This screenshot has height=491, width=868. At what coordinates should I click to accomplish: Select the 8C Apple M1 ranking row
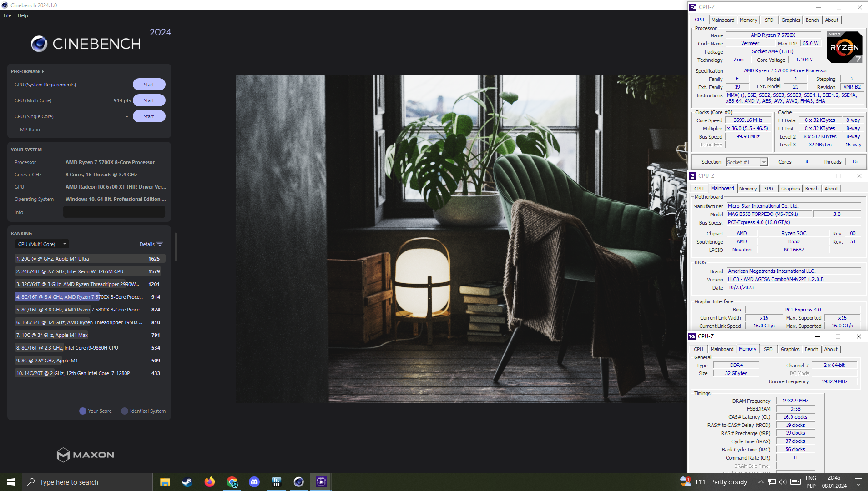[x=89, y=361]
